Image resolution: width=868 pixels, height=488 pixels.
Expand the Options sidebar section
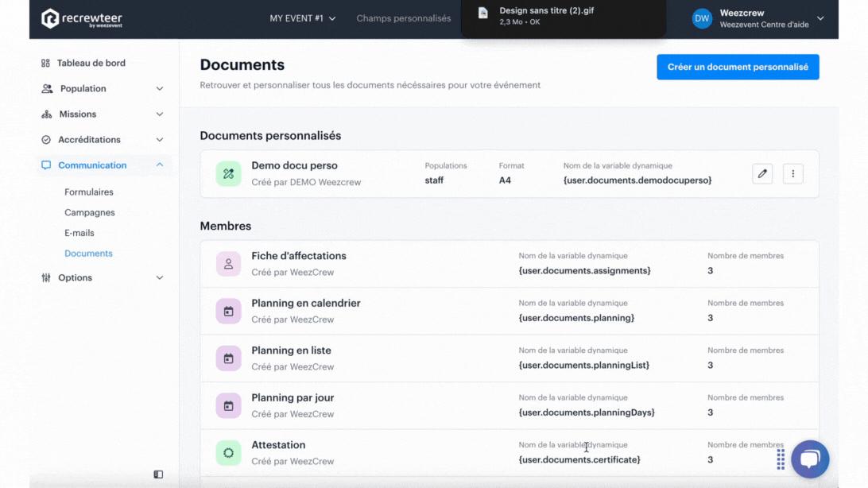(103, 278)
